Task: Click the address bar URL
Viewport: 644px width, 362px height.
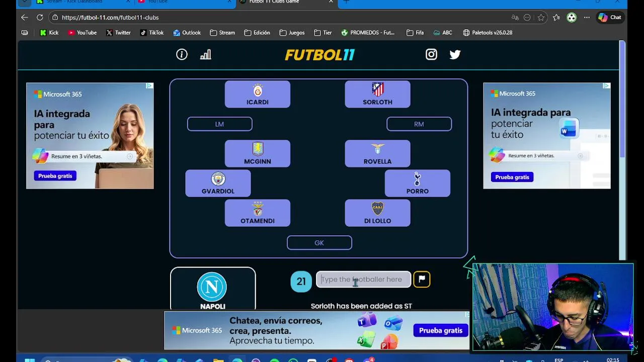Action: click(110, 18)
